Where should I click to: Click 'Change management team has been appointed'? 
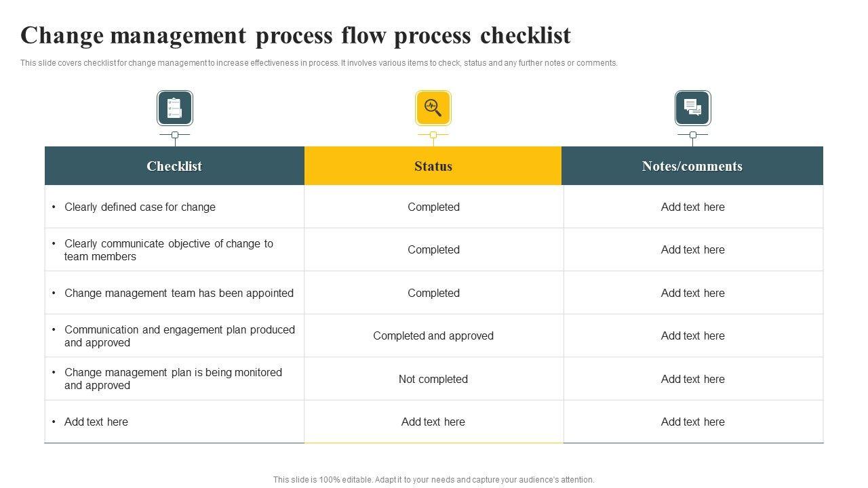179,293
